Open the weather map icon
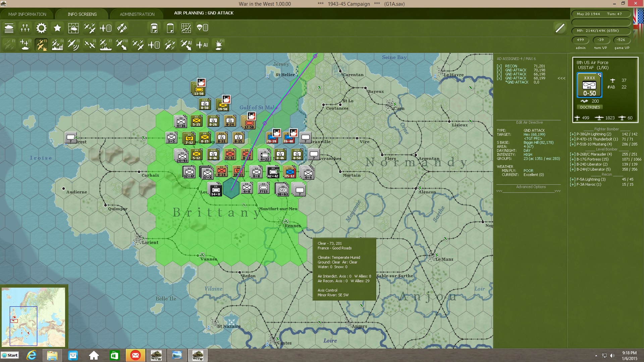644x362 pixels. [73, 28]
